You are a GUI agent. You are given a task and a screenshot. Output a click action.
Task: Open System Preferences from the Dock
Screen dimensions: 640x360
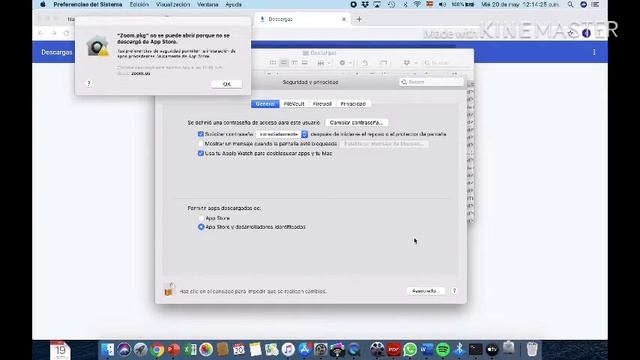click(321, 350)
